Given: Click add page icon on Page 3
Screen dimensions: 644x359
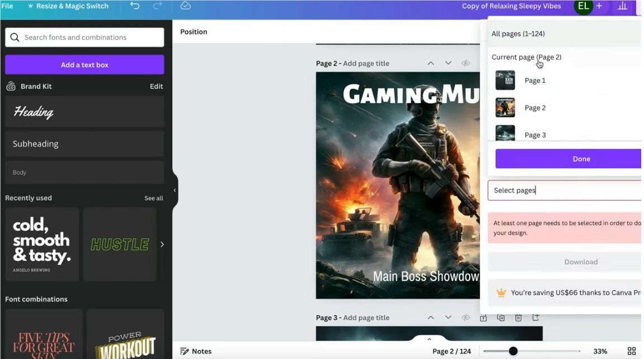Looking at the screenshot, I should (535, 318).
